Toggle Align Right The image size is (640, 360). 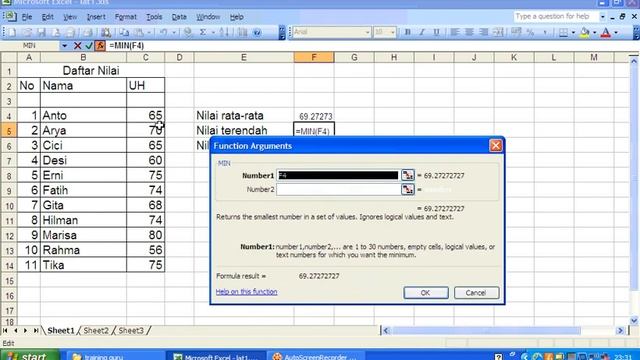(x=484, y=32)
